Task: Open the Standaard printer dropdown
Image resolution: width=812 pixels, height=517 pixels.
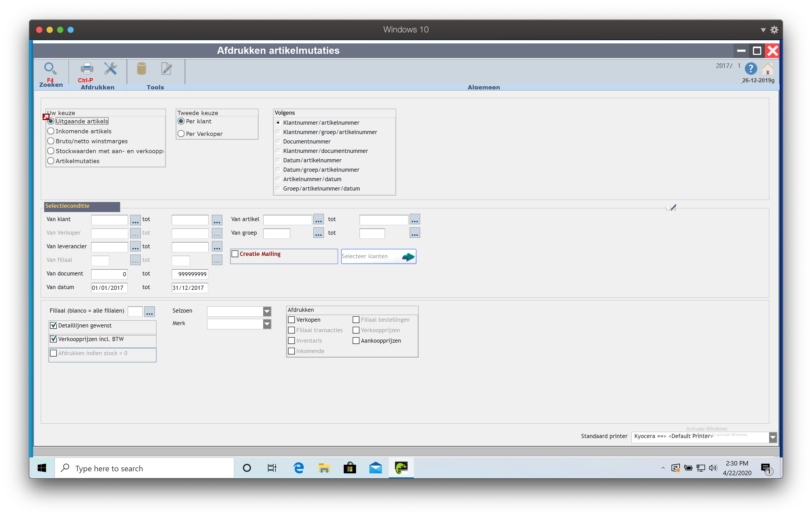Action: pyautogui.click(x=773, y=438)
